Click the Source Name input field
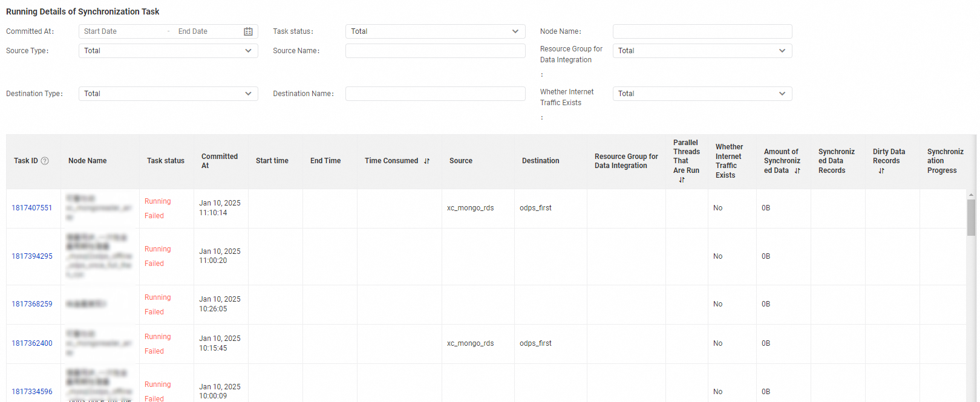Viewport: 980px width, 402px height. click(435, 51)
